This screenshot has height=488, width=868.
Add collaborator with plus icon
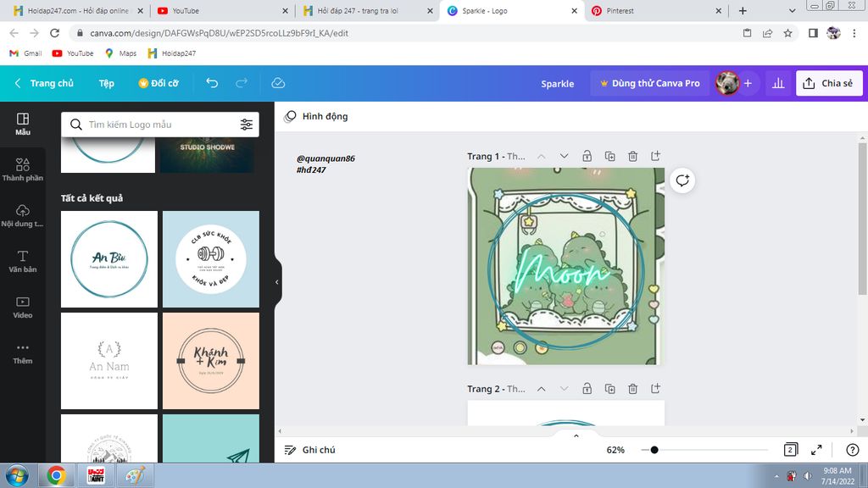tap(748, 83)
